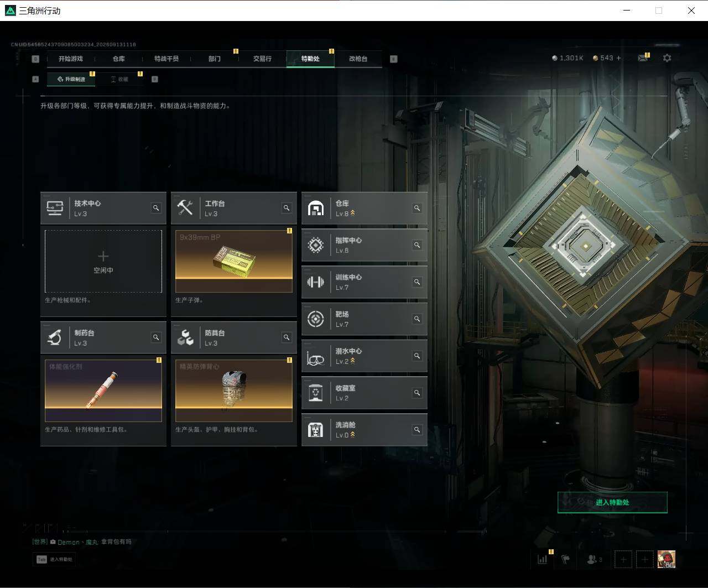Open the magnifier on the 洗消舱 row

417,430
